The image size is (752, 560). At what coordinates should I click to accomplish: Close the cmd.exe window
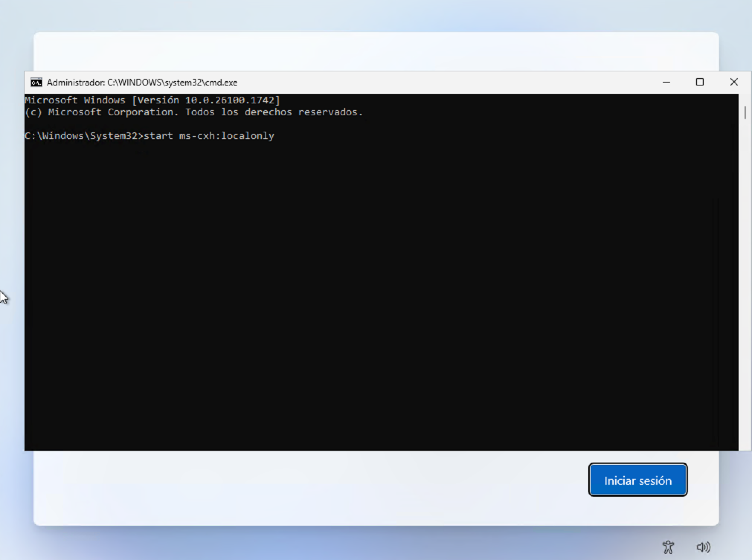coord(734,82)
